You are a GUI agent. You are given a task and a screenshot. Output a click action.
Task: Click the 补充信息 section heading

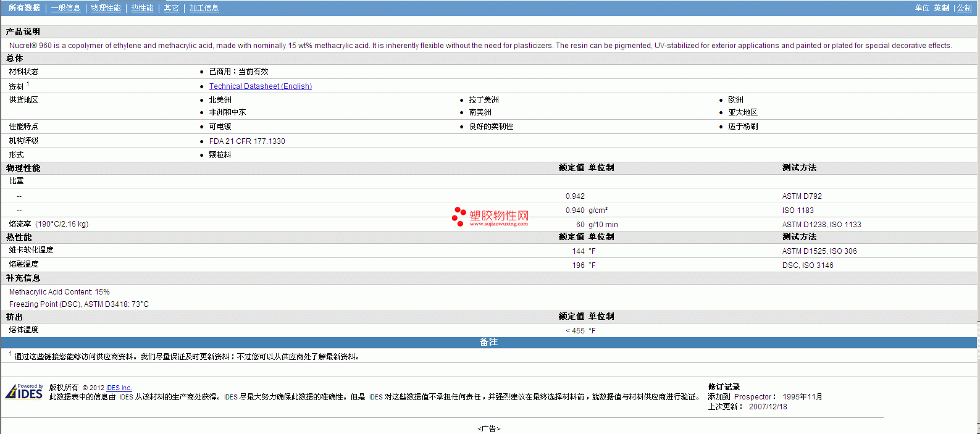23,278
